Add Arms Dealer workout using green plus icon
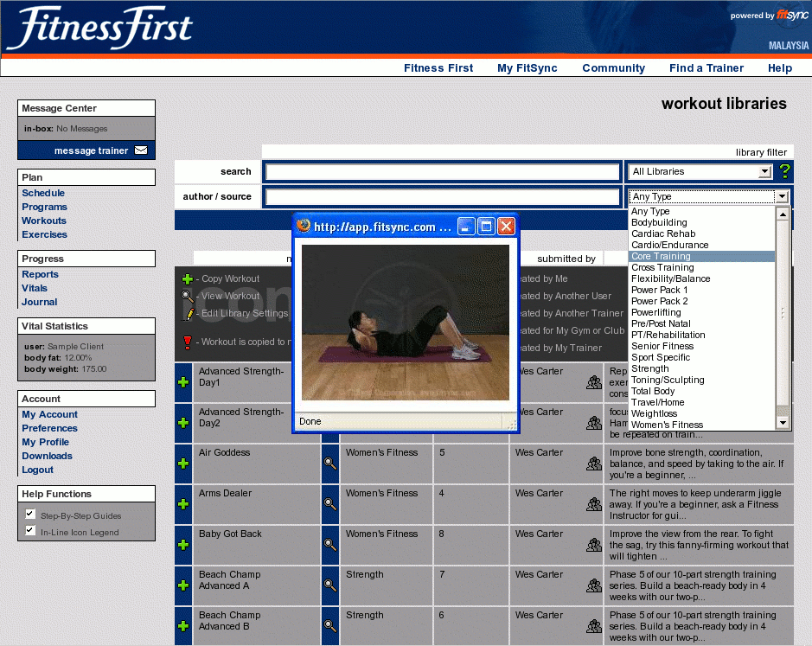This screenshot has height=646, width=812. (183, 503)
